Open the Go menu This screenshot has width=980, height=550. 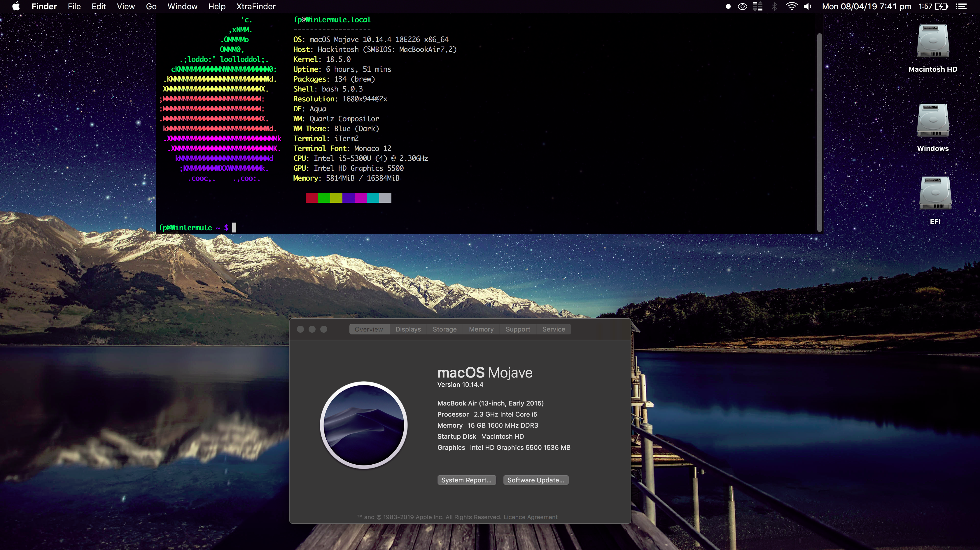(151, 6)
